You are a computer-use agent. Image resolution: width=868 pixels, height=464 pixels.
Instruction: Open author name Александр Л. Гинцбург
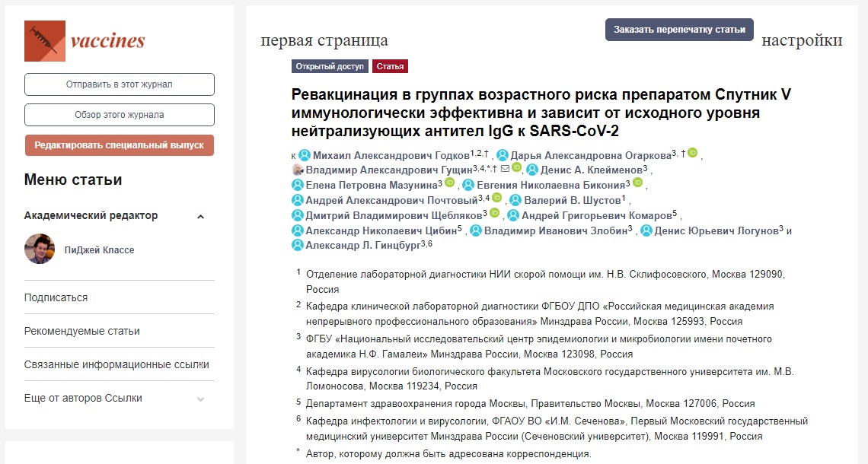pos(363,246)
